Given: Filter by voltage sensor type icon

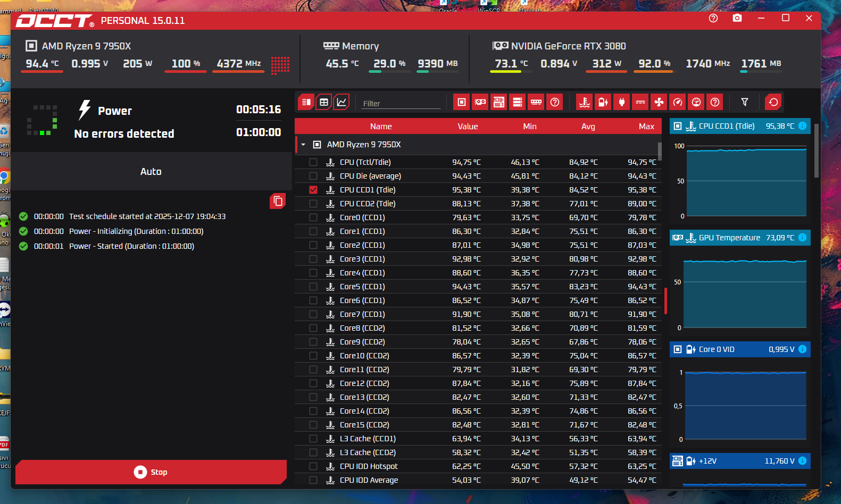Looking at the screenshot, I should [x=603, y=102].
